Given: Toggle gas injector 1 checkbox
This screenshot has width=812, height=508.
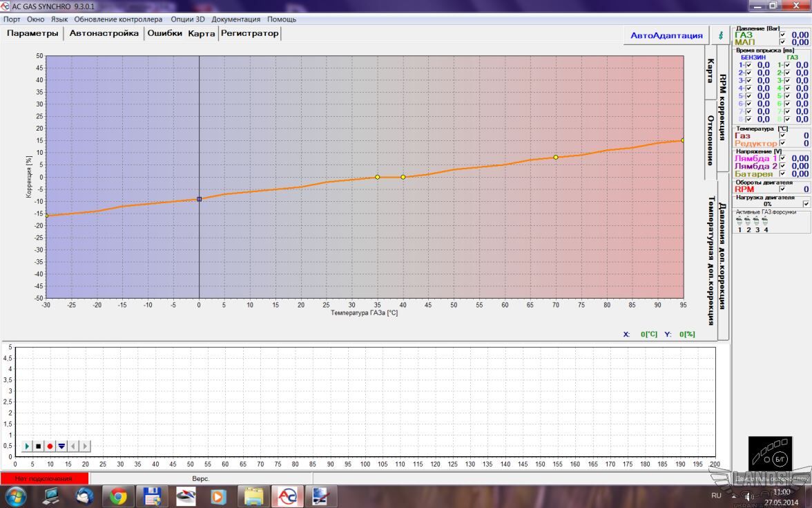Looking at the screenshot, I should pos(787,65).
